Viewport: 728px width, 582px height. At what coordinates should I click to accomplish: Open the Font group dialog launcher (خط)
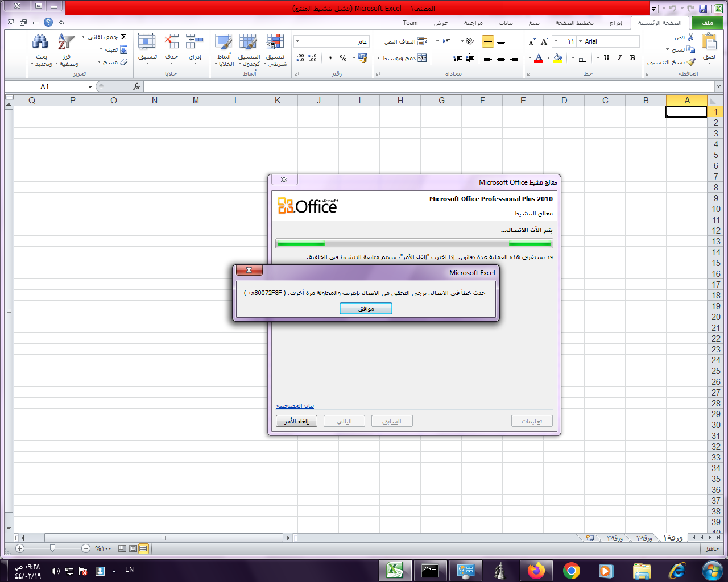[x=528, y=74]
